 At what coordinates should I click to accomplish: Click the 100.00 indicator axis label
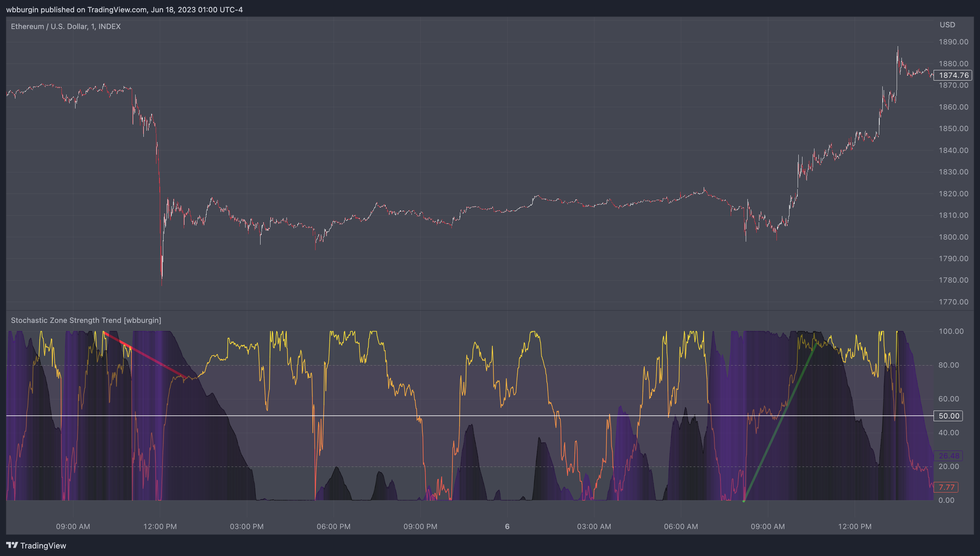[x=951, y=331]
